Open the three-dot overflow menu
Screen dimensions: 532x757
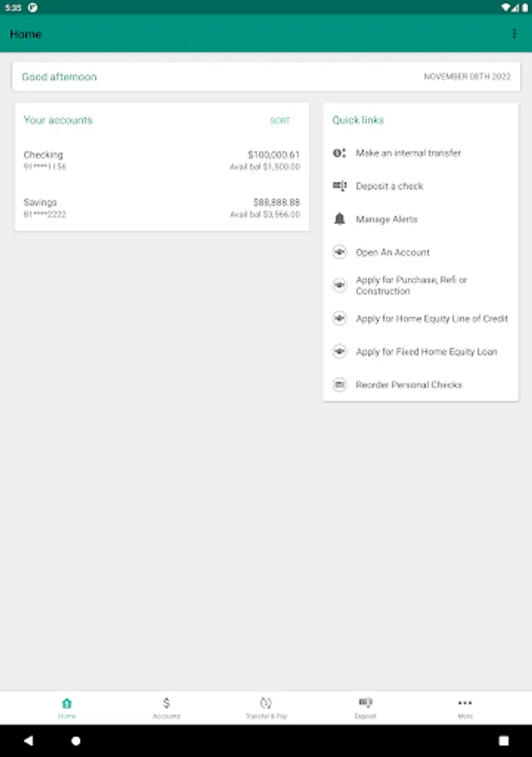point(514,34)
